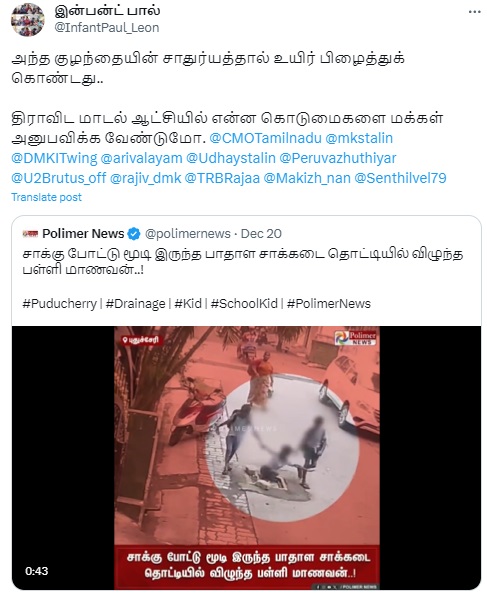Click Translate post link
Image resolution: width=487 pixels, height=597 pixels.
[x=46, y=197]
